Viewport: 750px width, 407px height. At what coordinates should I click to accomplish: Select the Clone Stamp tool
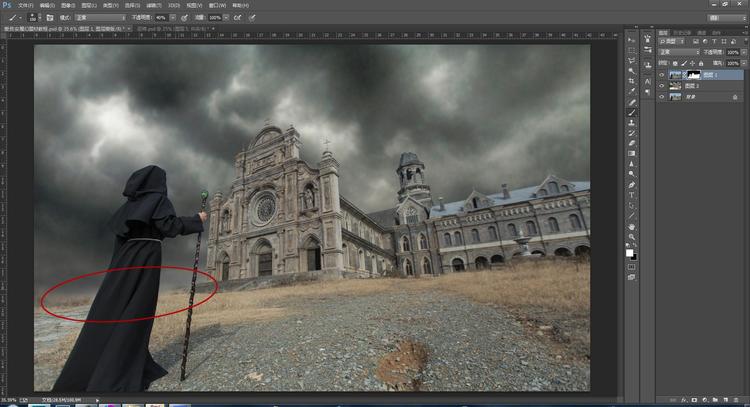[631, 123]
